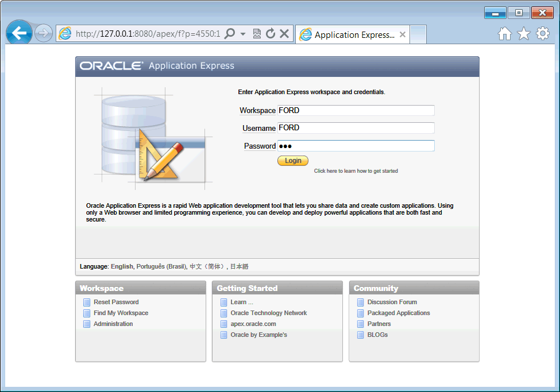Minimize the browser window
This screenshot has height=392, width=560.
[495, 13]
